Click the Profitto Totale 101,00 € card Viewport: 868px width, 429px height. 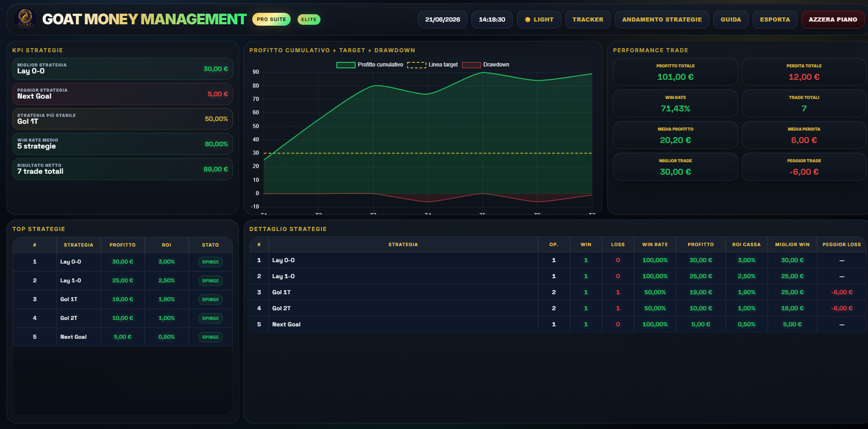point(675,72)
